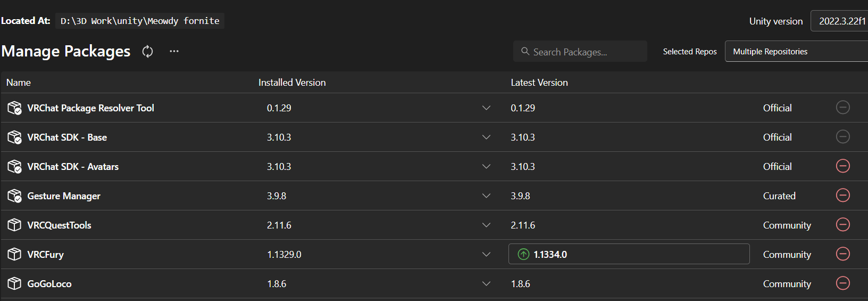Click disabled remove icon for Package Resolver Tool
The image size is (868, 301).
pyautogui.click(x=843, y=107)
